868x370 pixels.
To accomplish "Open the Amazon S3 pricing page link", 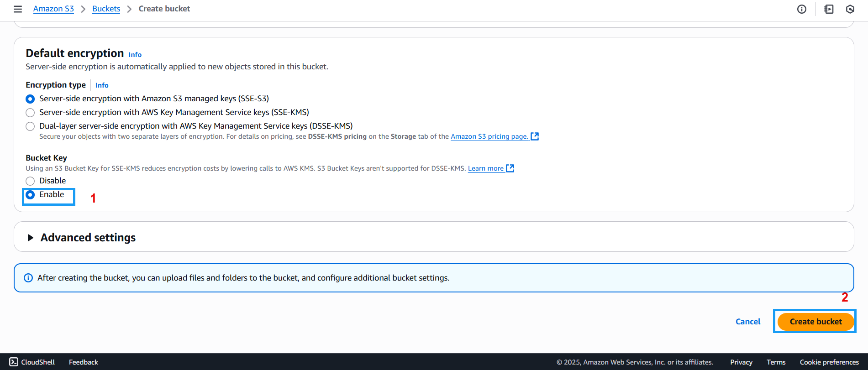I will click(489, 136).
